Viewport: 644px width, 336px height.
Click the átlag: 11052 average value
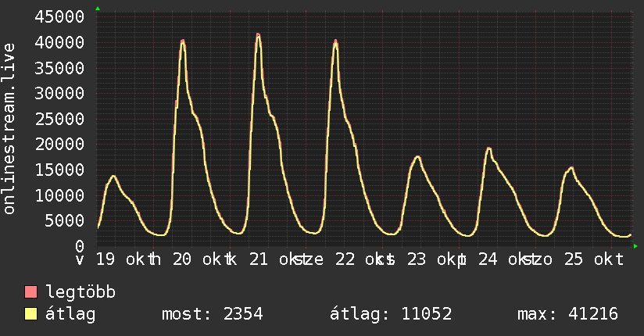391,314
